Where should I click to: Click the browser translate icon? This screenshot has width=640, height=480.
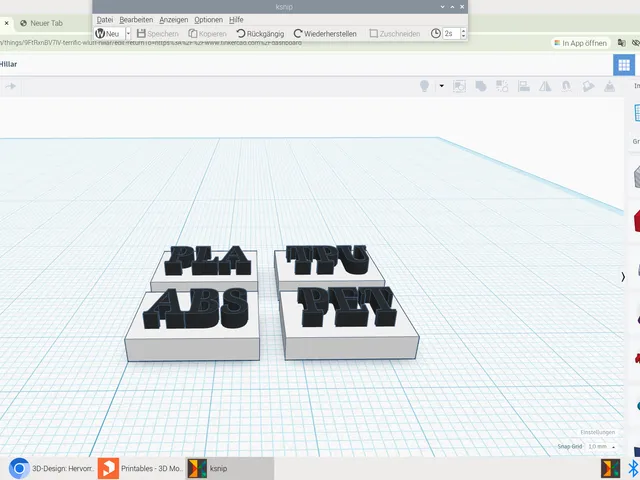pyautogui.click(x=622, y=43)
